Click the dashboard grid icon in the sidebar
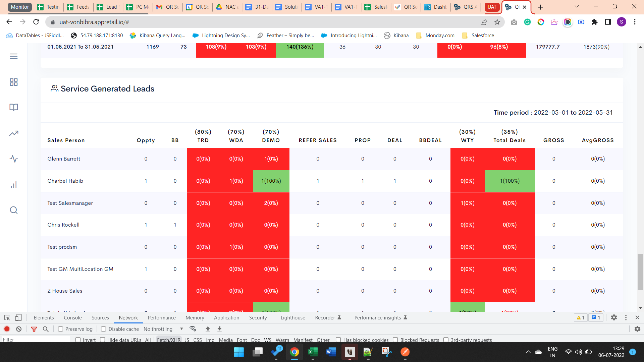Screen dimensions: 644x362 [x=14, y=82]
